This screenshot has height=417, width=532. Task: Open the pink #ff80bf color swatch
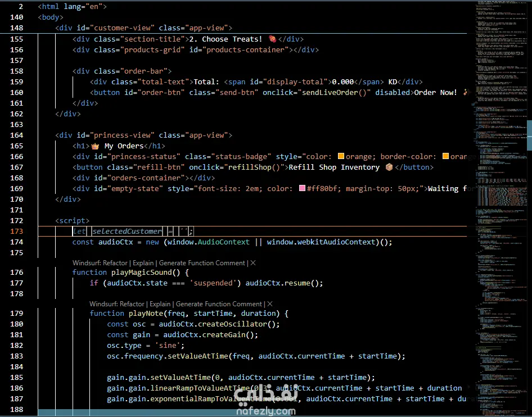click(302, 188)
